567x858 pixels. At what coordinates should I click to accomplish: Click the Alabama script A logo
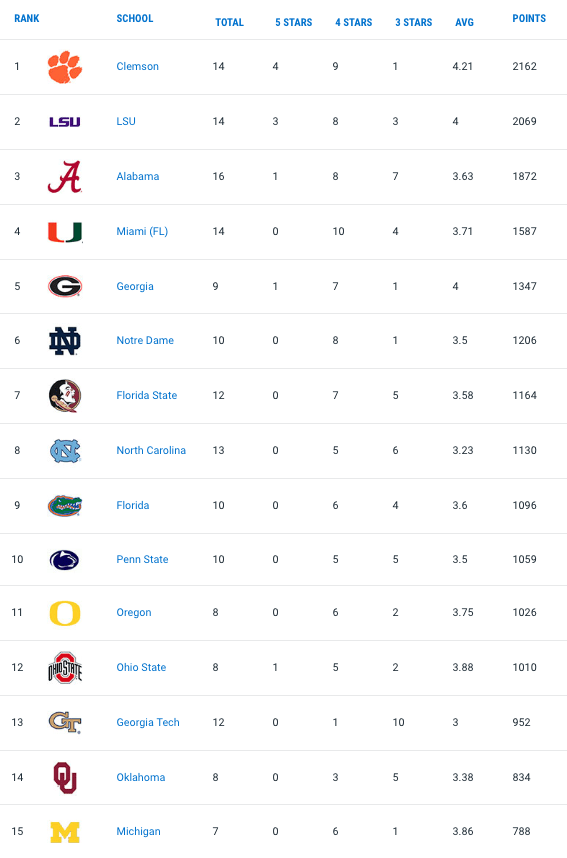(x=65, y=177)
